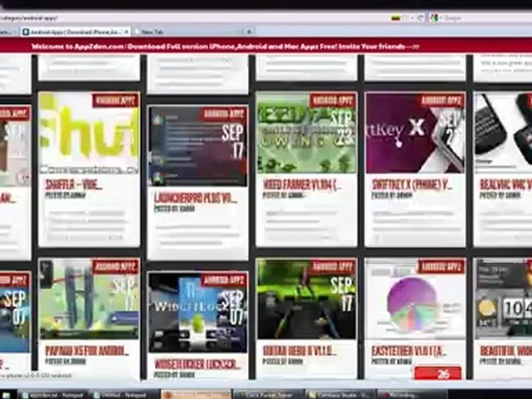Click Android Appz badge on Shuffle card
The width and height of the screenshot is (532, 399).
tap(115, 100)
